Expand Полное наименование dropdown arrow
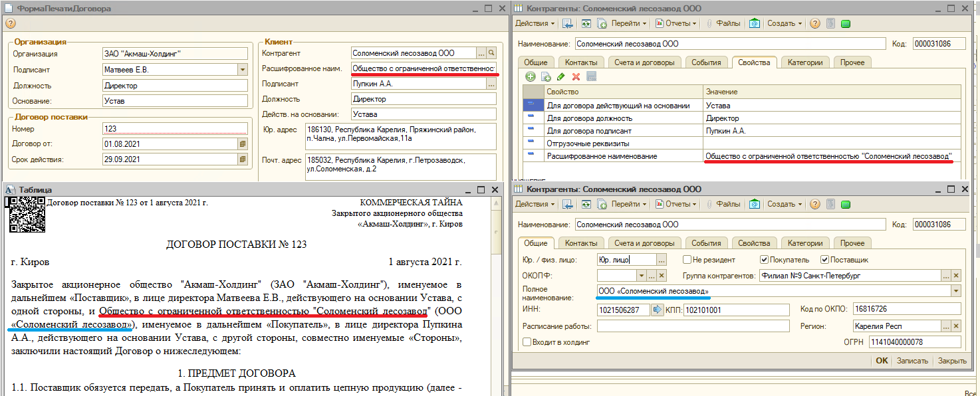 click(956, 291)
